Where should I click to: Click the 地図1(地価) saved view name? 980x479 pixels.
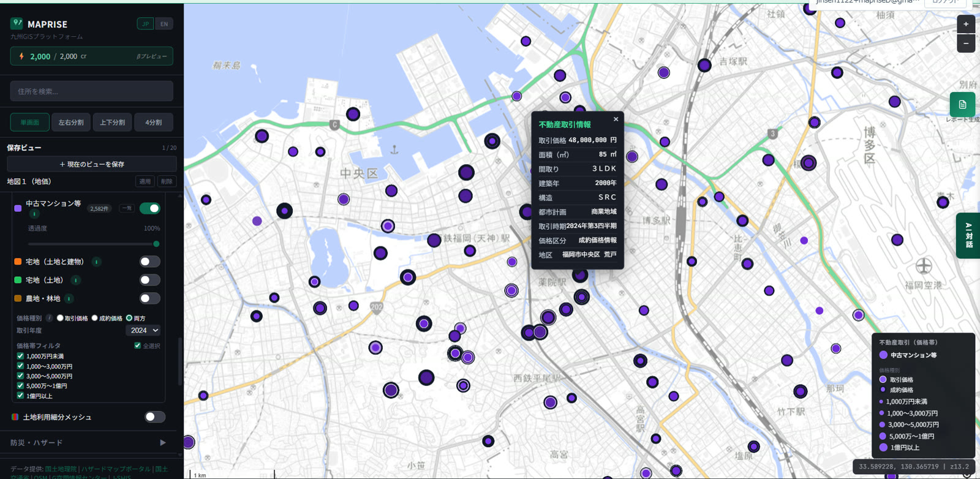(x=29, y=181)
